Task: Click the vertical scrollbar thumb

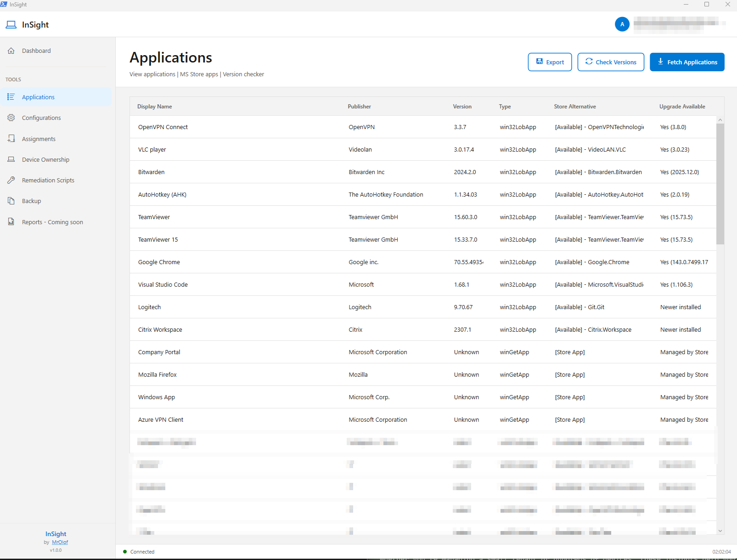Action: (x=720, y=184)
